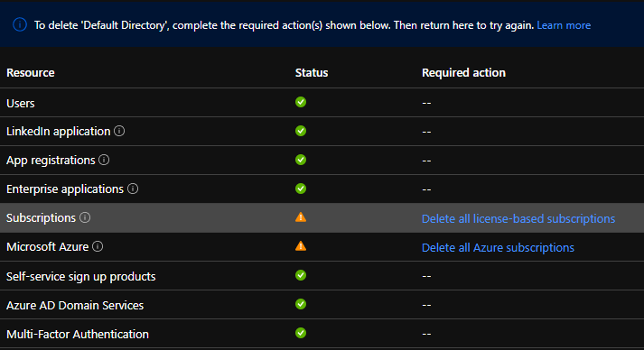This screenshot has height=350, width=644.
Task: Click the info icon beside LinkedIn application
Action: click(119, 131)
